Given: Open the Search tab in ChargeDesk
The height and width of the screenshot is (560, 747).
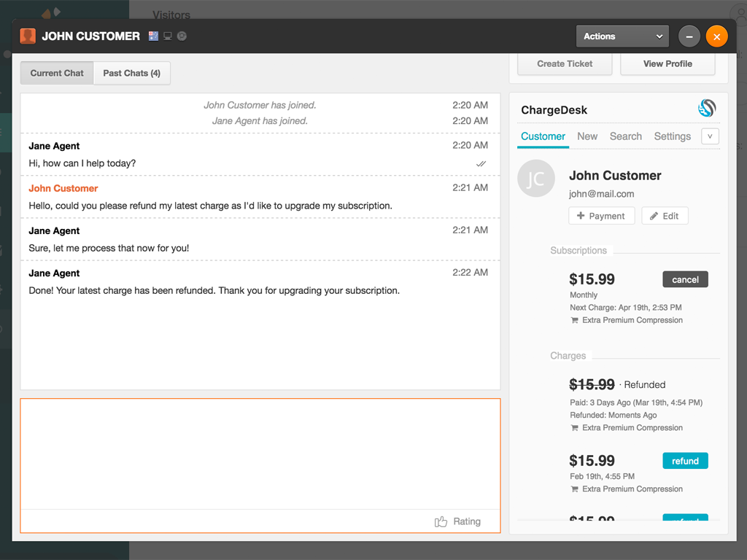Looking at the screenshot, I should 625,136.
